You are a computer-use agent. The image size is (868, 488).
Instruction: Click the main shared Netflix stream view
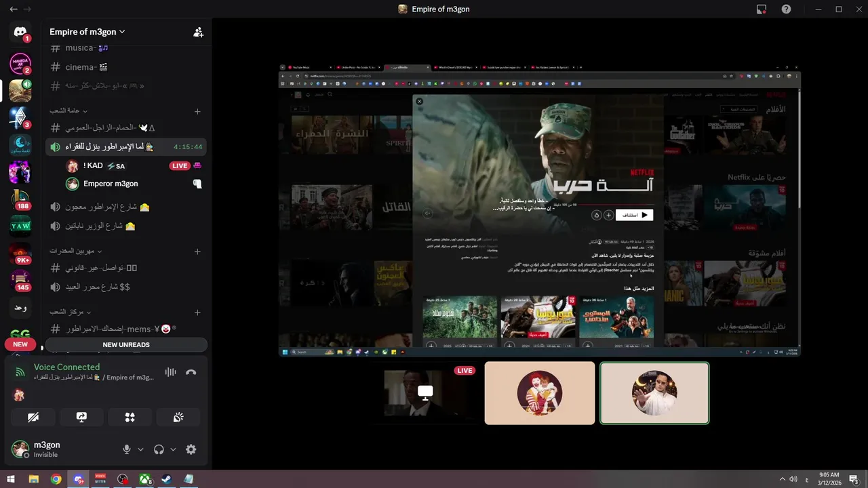(x=540, y=210)
